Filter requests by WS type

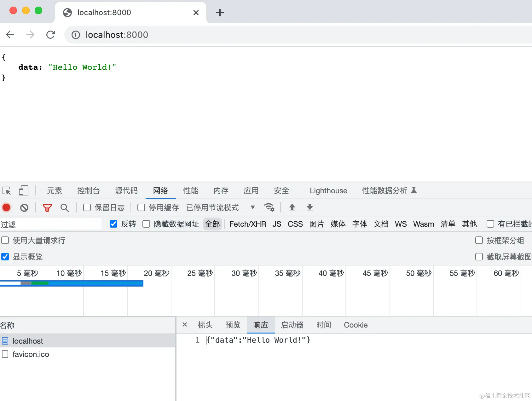tap(401, 224)
